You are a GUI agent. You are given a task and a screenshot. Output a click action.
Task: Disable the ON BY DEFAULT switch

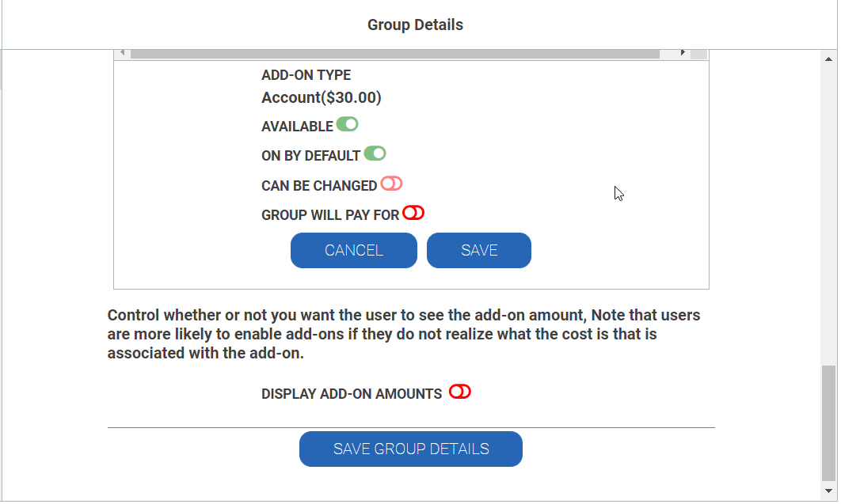(375, 153)
